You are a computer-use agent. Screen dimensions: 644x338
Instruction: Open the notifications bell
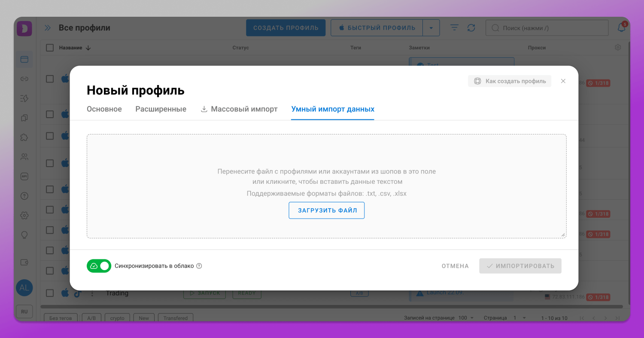click(x=621, y=28)
